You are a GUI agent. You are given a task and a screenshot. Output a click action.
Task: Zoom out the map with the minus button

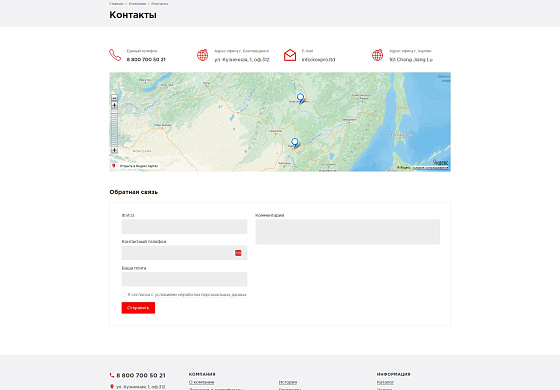coord(114,98)
